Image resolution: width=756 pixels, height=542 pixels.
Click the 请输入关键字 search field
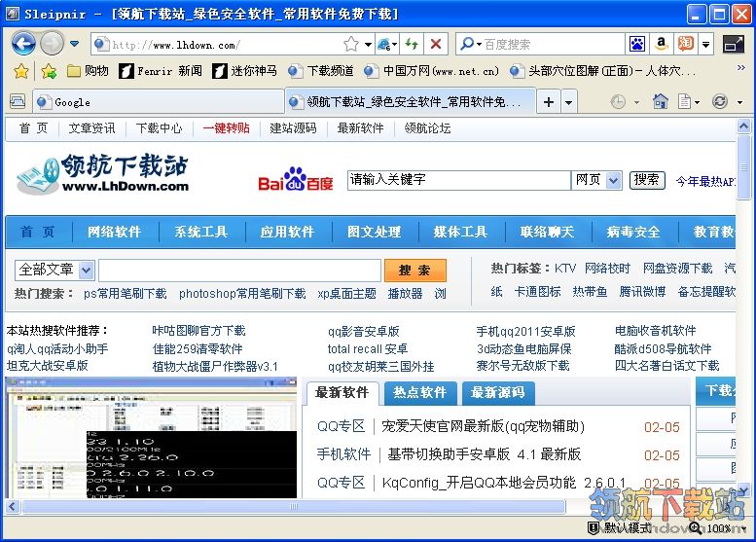pyautogui.click(x=458, y=180)
